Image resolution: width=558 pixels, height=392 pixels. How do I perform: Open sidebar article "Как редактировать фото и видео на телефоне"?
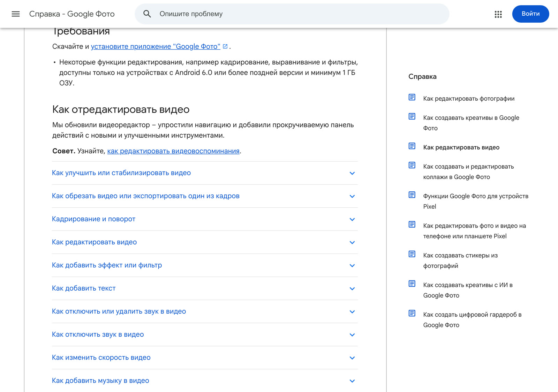point(475,231)
